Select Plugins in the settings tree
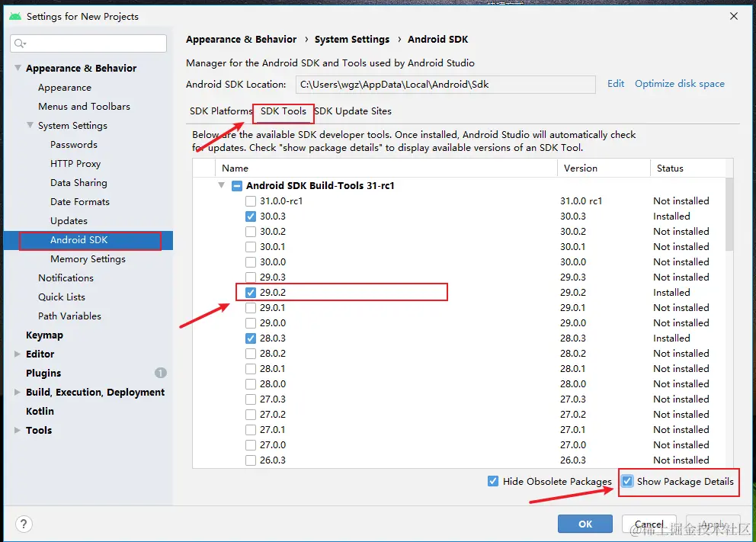Screen dimensions: 756x542 click(x=43, y=374)
